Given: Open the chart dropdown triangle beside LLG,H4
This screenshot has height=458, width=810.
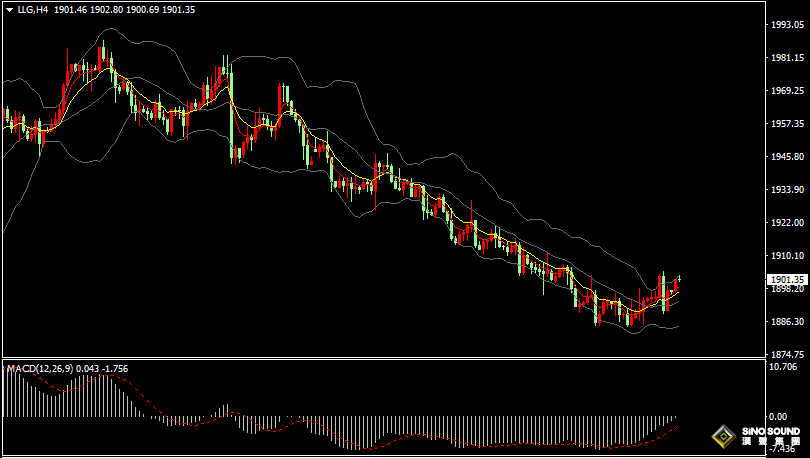Looking at the screenshot, I should click(x=9, y=10).
